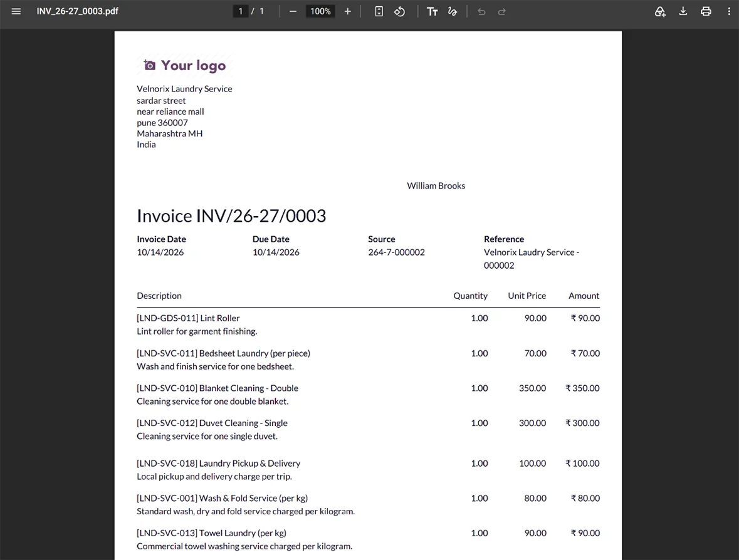Image resolution: width=739 pixels, height=560 pixels.
Task: Click the 70.00 unit price
Action: click(535, 353)
